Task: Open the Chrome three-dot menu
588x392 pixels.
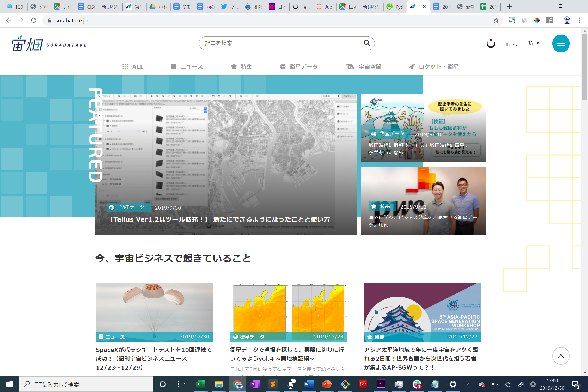Action: (x=579, y=20)
